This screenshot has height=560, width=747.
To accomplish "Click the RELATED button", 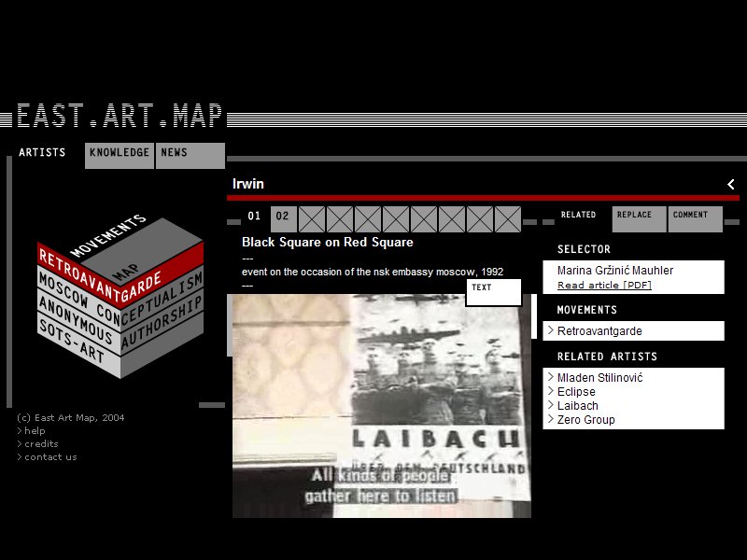I will click(x=578, y=216).
